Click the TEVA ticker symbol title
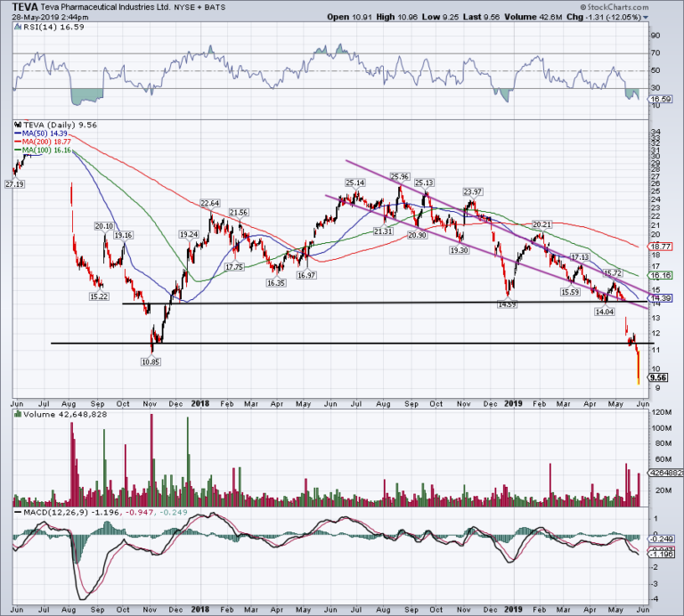This screenshot has width=684, height=616. pos(25,6)
